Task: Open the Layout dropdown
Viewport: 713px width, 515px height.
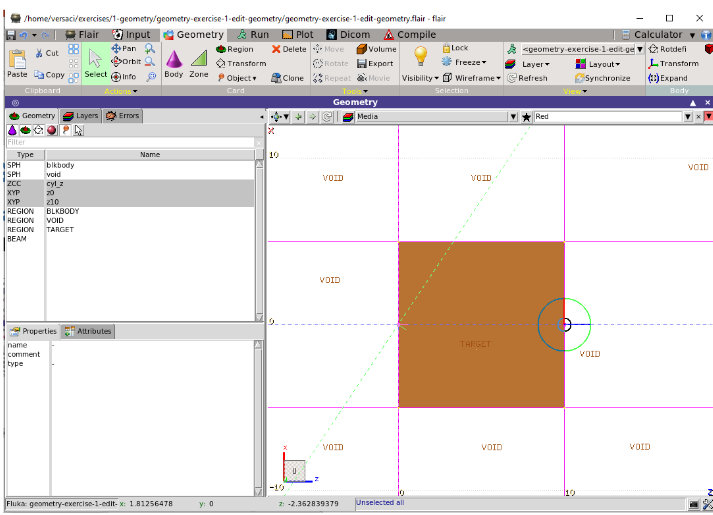Action: click(598, 64)
